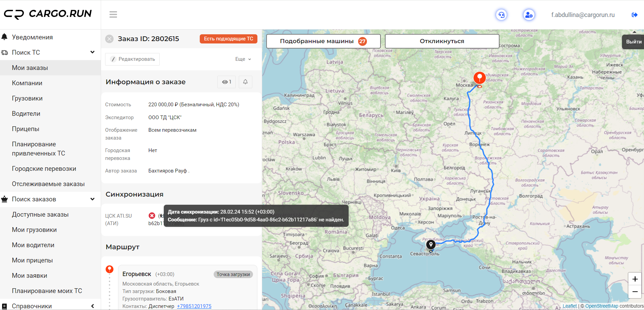The image size is (644, 310).
Task: Click the red sync error icon
Action: [152, 216]
